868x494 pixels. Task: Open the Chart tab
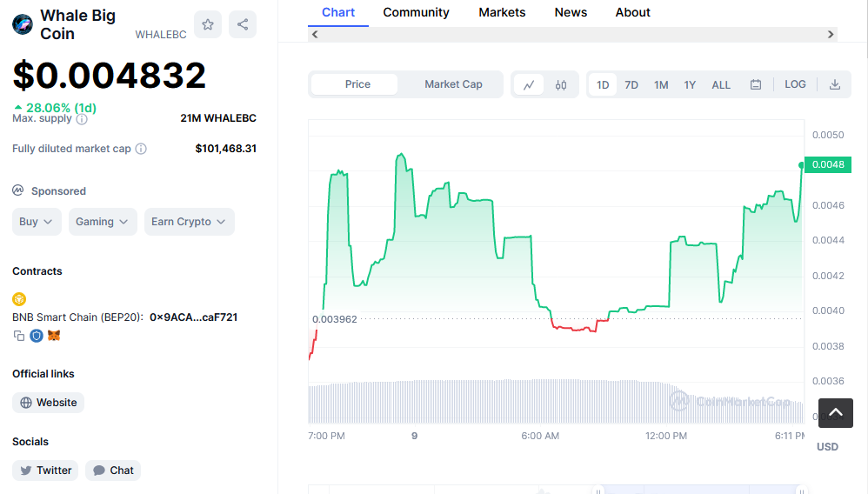click(338, 13)
